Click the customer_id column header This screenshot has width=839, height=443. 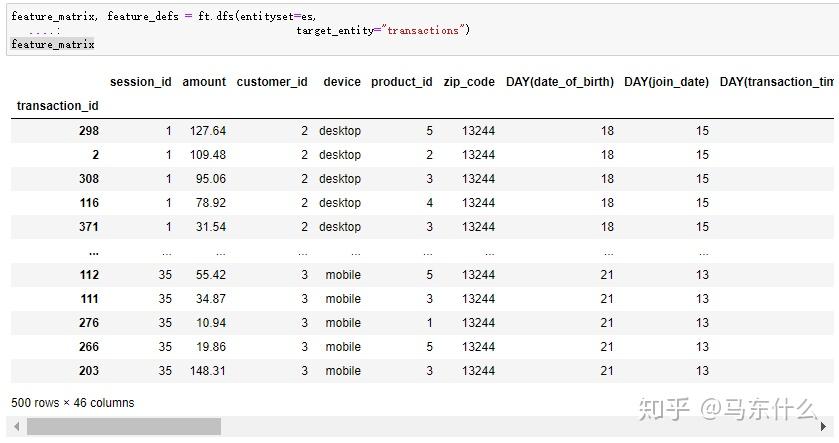[x=272, y=82]
